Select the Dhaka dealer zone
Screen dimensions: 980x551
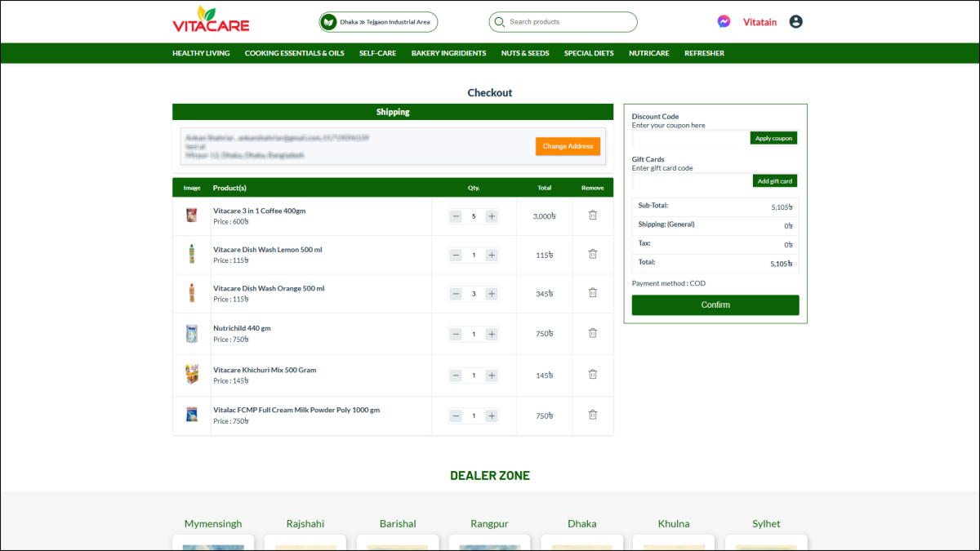click(582, 523)
